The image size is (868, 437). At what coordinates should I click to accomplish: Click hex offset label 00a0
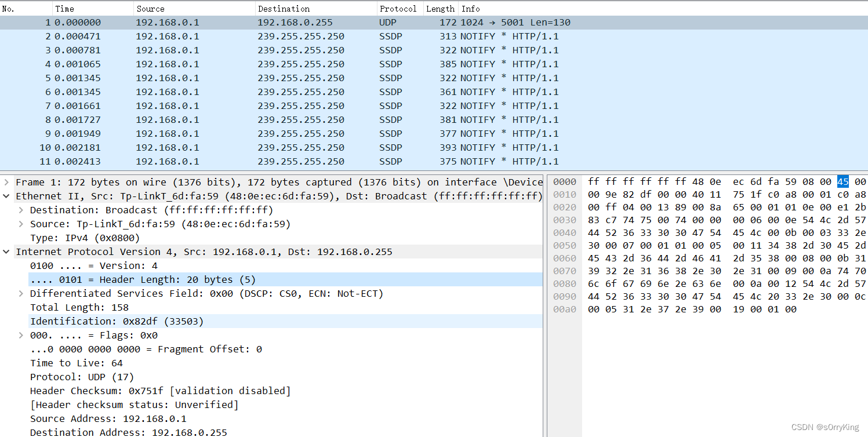[564, 309]
